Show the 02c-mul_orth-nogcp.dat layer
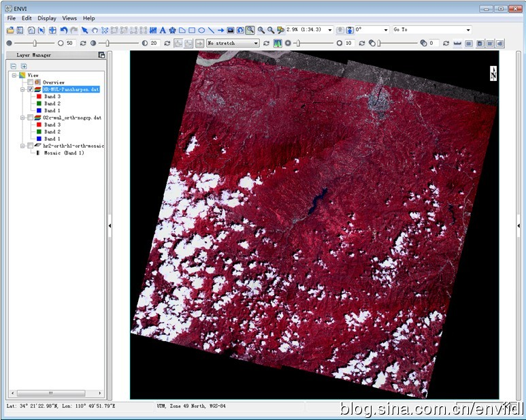The width and height of the screenshot is (526, 420). point(30,118)
